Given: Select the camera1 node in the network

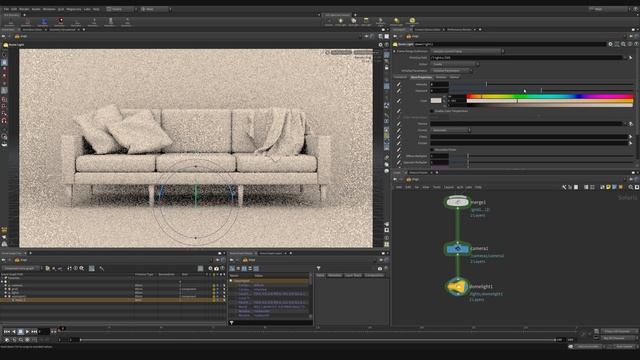Looking at the screenshot, I should coord(457,249).
